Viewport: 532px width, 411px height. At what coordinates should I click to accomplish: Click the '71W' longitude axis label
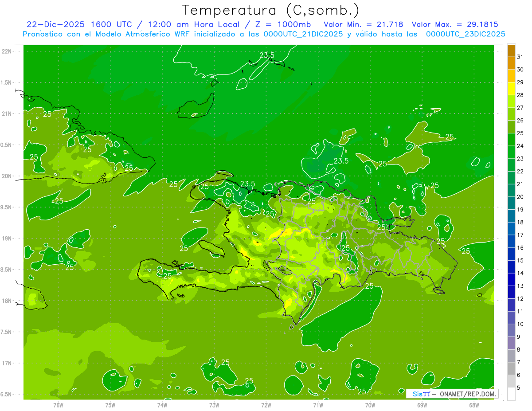[x=318, y=405]
